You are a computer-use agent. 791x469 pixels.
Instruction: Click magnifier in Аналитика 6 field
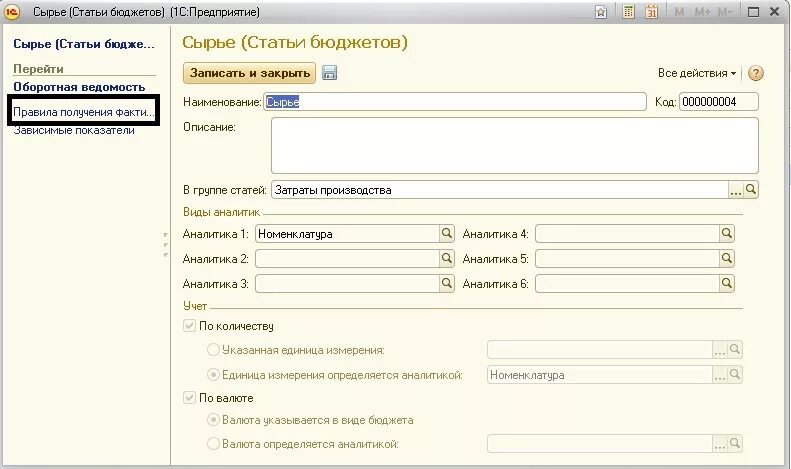pos(727,283)
